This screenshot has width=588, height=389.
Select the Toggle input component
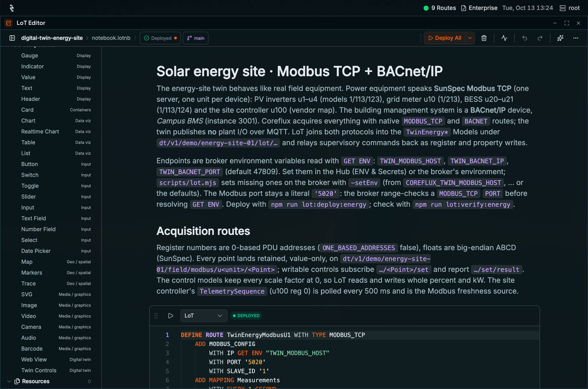click(56, 186)
